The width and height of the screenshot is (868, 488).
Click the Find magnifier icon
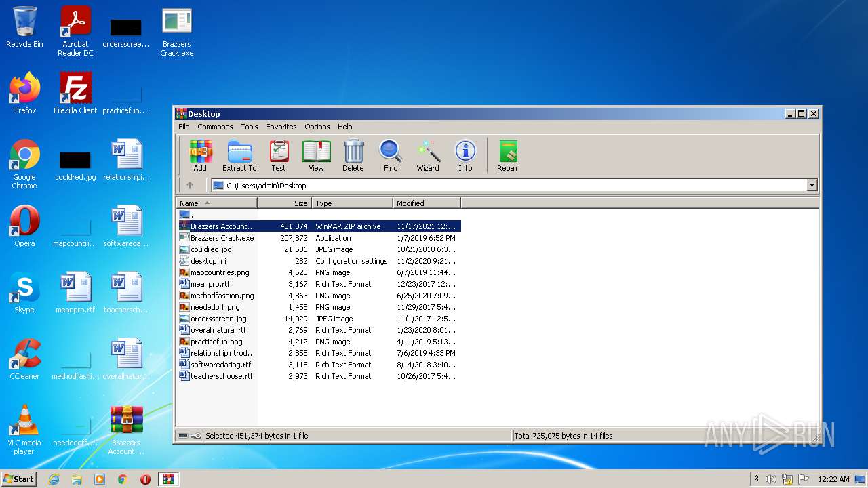tap(391, 156)
